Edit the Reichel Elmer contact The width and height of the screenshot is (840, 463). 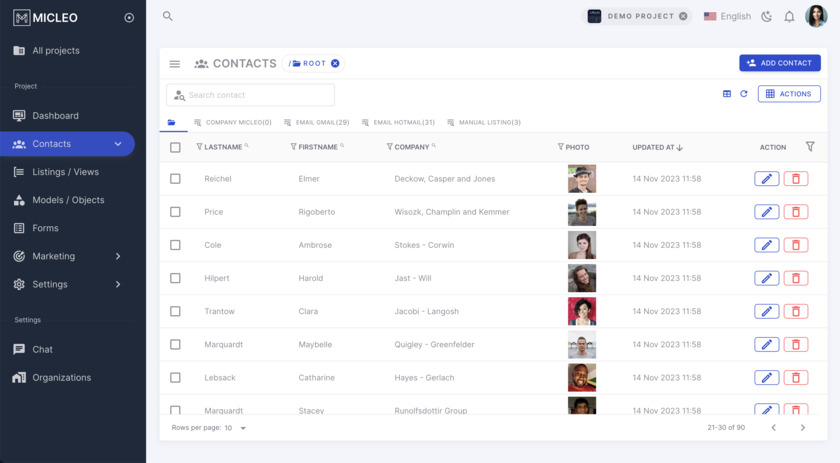(x=766, y=179)
